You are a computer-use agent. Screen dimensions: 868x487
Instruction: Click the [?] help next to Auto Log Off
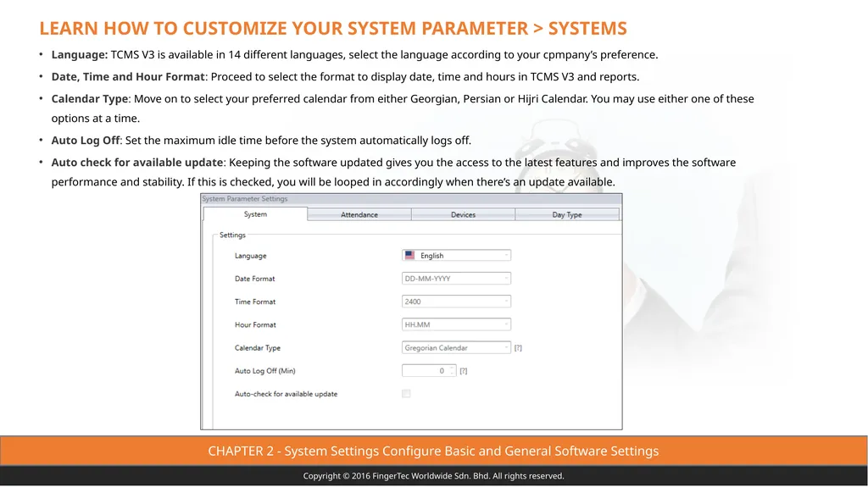point(464,371)
